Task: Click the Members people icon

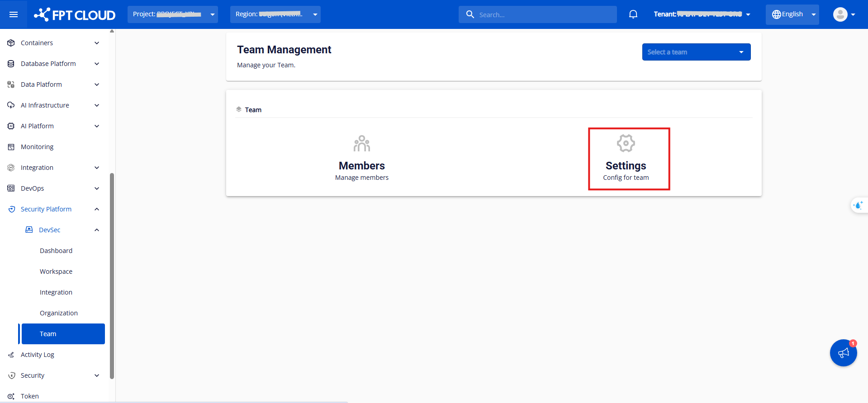Action: tap(361, 144)
